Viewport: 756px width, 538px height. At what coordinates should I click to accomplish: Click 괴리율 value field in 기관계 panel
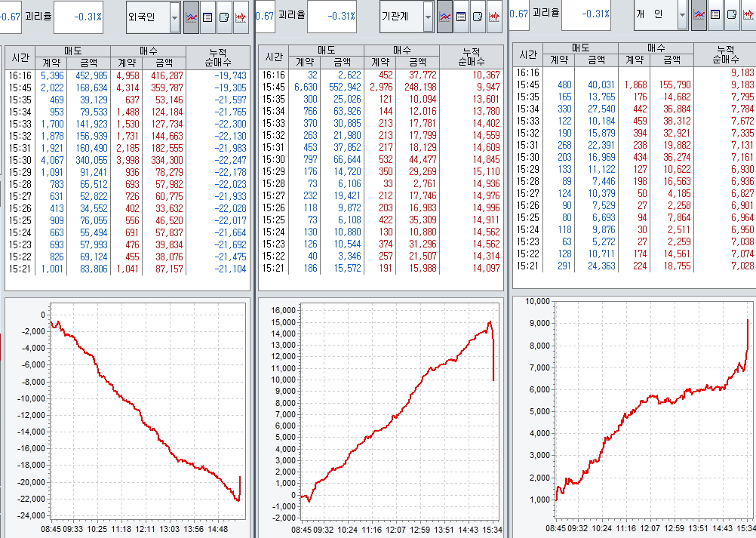tap(332, 17)
